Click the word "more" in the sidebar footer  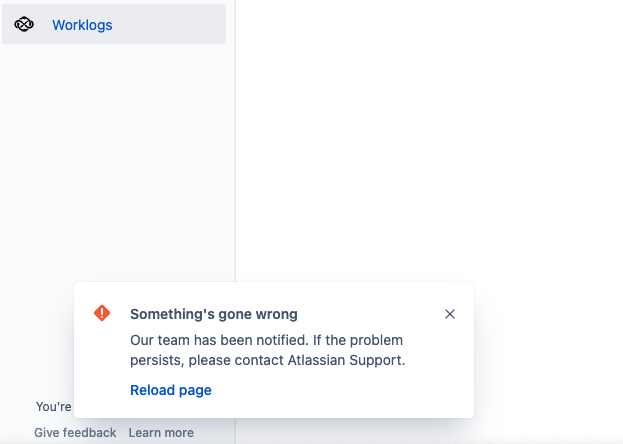tap(177, 432)
